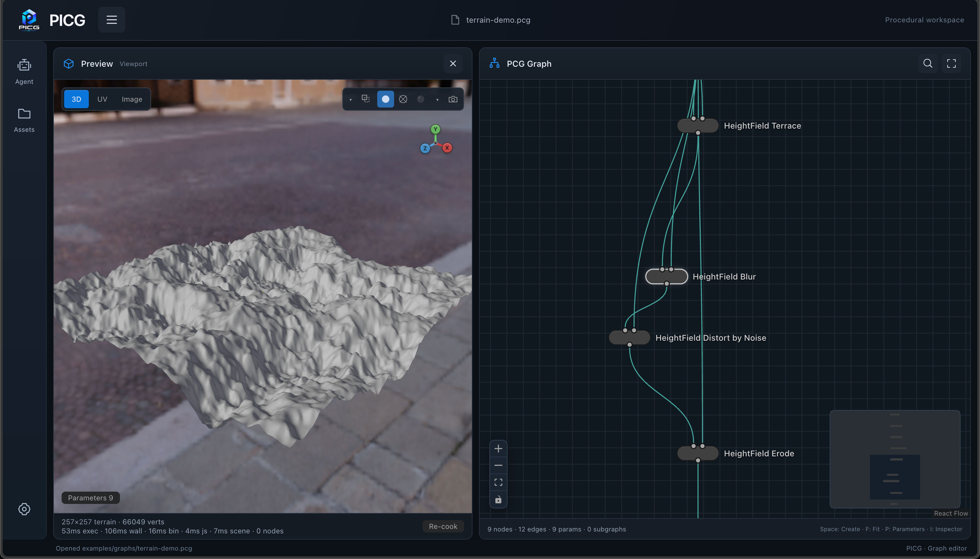Click the 'Opened examples/graphs/terrain-demo.pcg' status message
Viewport: 980px width, 559px height.
pos(124,549)
